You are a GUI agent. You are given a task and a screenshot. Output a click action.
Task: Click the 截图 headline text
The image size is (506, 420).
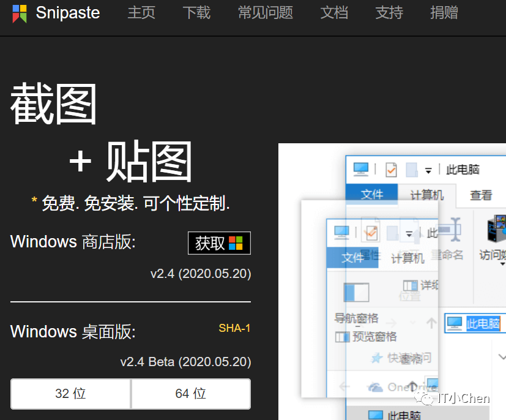point(54,103)
